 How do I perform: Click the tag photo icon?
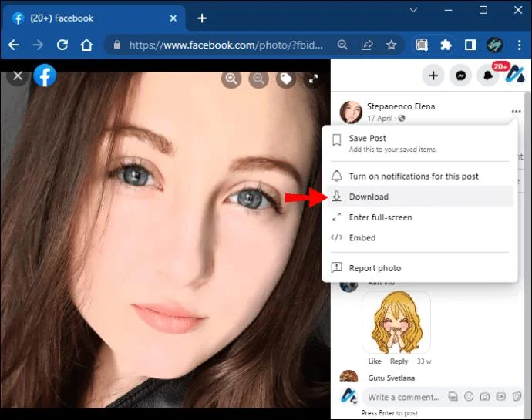pos(286,79)
